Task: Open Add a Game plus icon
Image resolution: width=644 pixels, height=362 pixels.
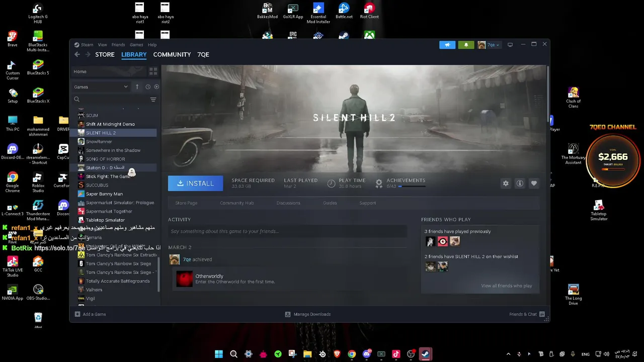Action: [x=77, y=314]
